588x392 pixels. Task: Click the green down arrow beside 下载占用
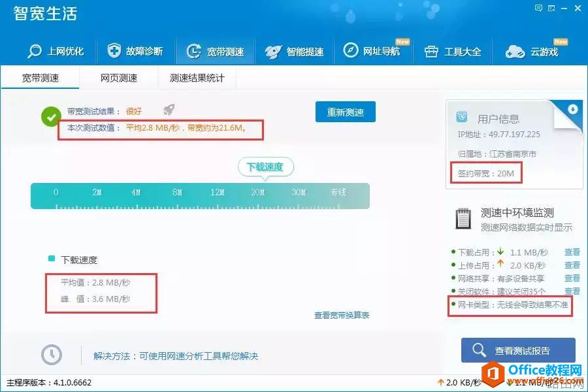[x=500, y=251]
